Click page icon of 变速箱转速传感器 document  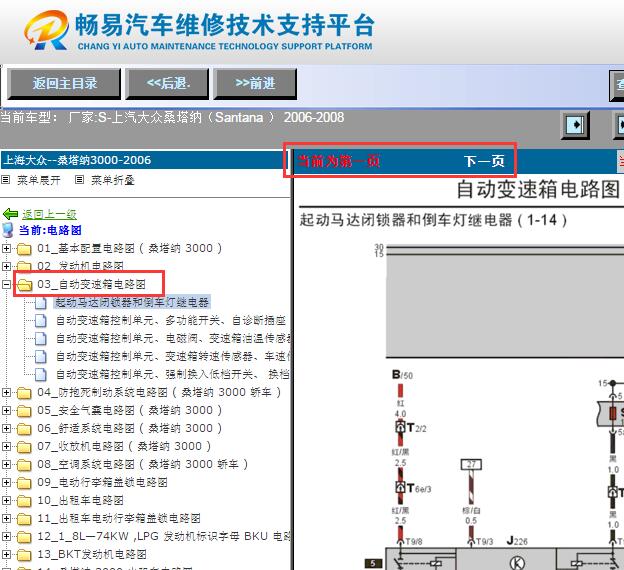point(41,356)
